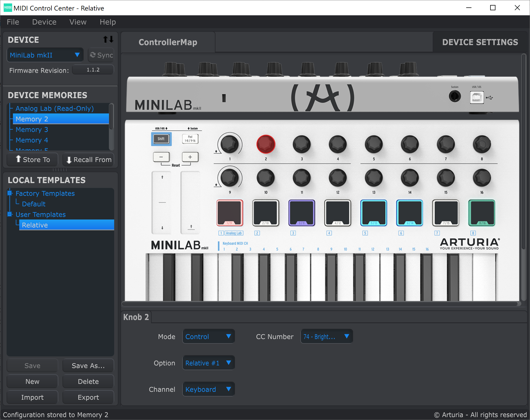Image resolution: width=530 pixels, height=420 pixels.
Task: Click the controller view vertical scrollbar
Action: tap(524, 152)
